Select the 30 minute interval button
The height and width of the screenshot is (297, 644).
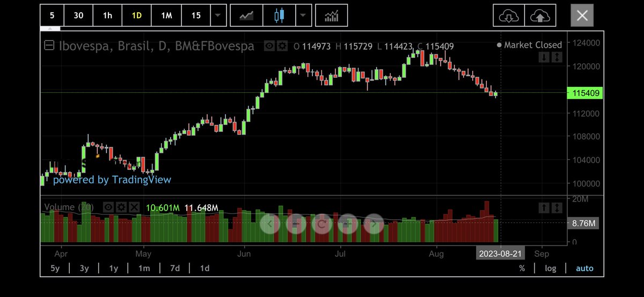click(78, 16)
